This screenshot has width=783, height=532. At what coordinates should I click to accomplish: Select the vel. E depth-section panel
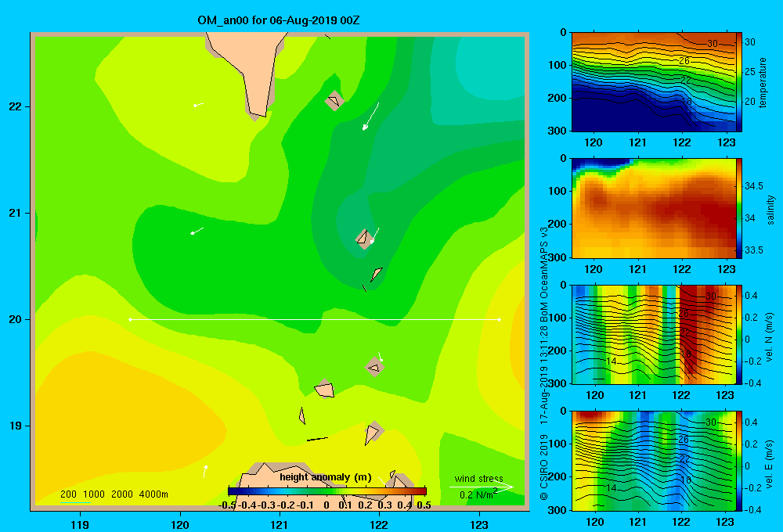[x=654, y=461]
